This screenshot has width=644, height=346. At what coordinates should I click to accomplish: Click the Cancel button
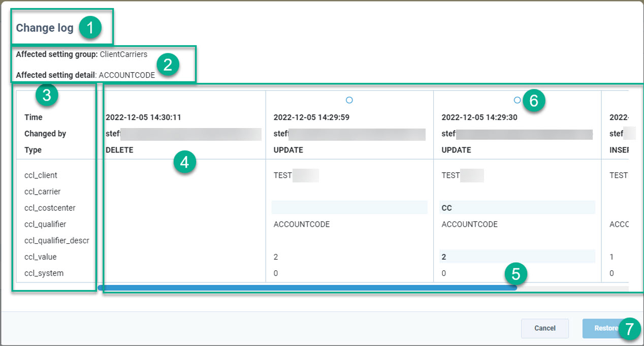pos(544,328)
